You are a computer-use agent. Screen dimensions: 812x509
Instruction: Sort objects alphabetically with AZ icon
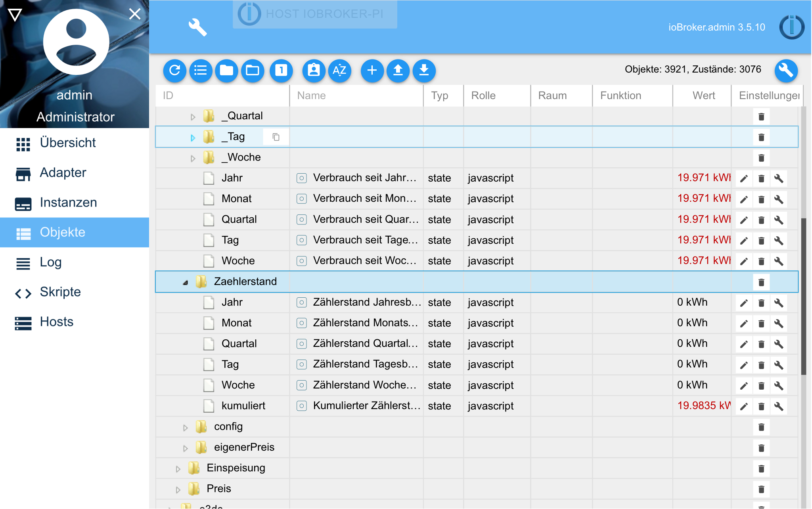(340, 71)
